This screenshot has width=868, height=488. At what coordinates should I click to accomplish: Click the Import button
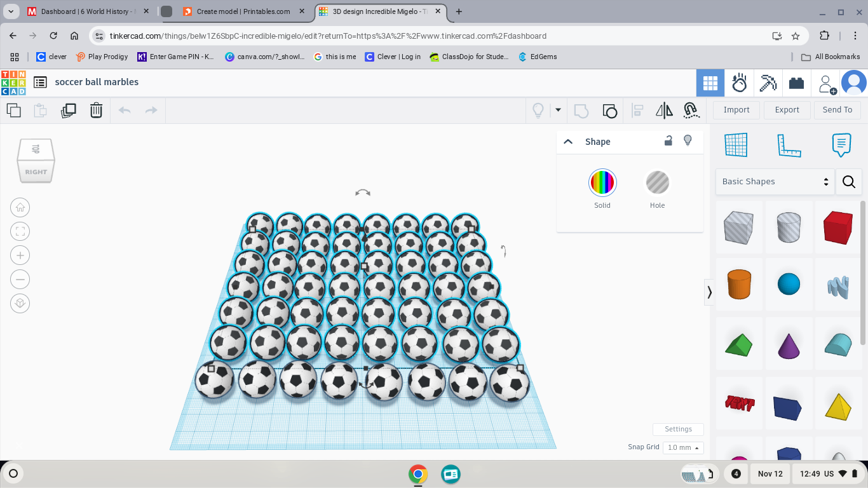[x=736, y=110]
